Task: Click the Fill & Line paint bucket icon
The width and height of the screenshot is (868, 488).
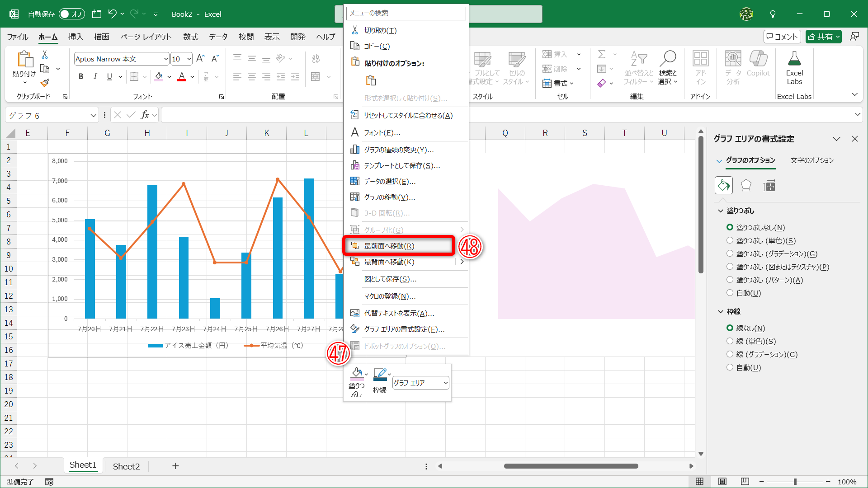Action: 723,185
